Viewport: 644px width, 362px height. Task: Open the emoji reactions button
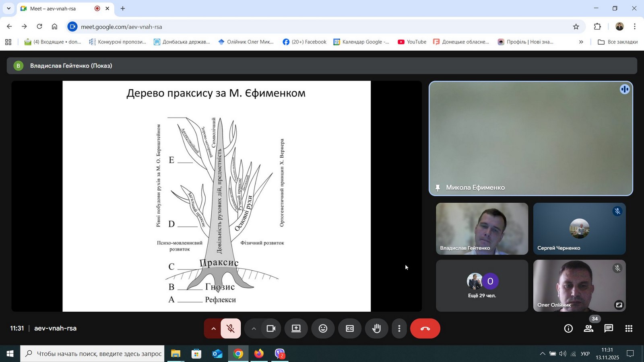[x=323, y=329]
